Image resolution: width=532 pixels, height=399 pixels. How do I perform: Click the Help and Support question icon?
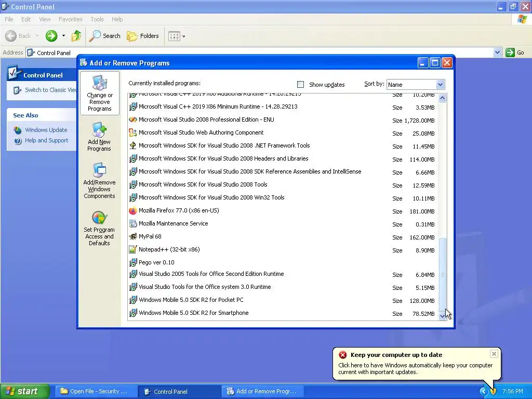pos(18,141)
